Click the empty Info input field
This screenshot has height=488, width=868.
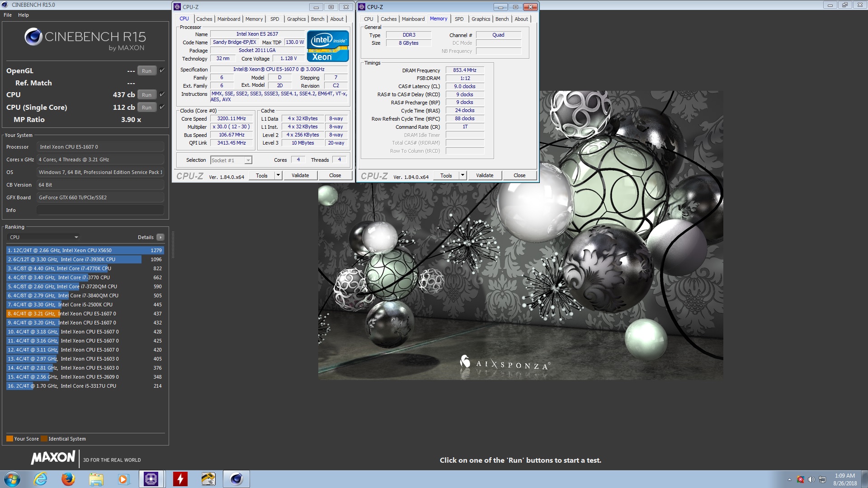(100, 210)
